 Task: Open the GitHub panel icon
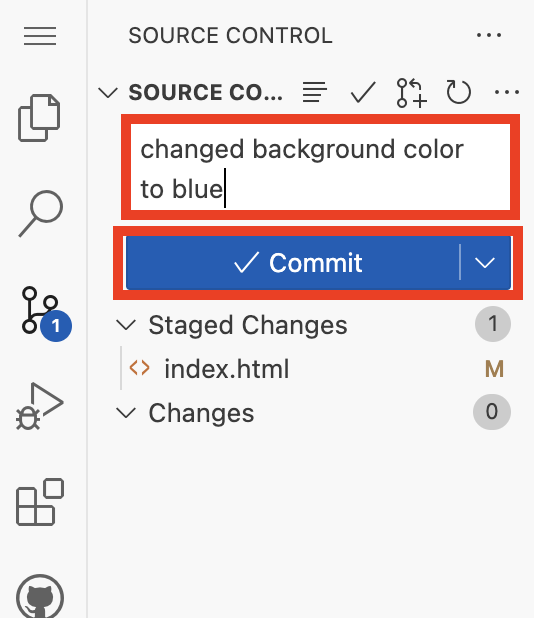coord(40,596)
